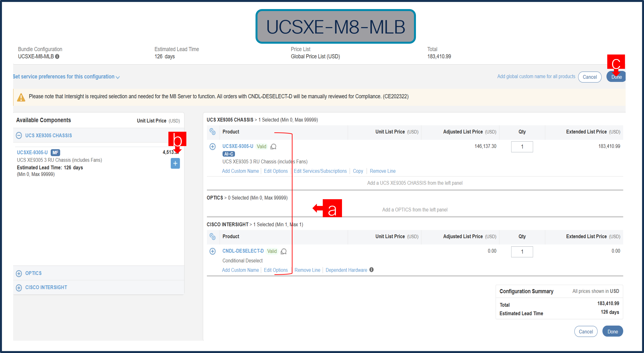Click the expand-all icon in the Intersight table header

[213, 236]
